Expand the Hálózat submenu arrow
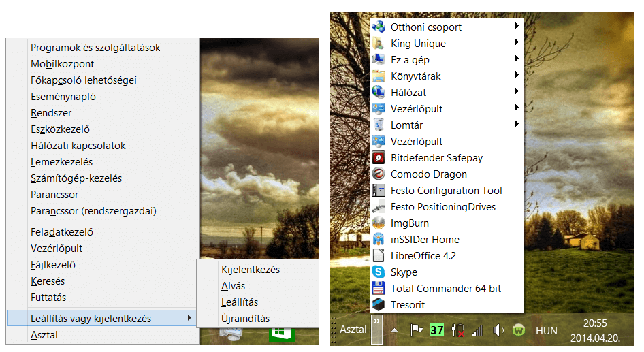644x352 pixels. [517, 91]
